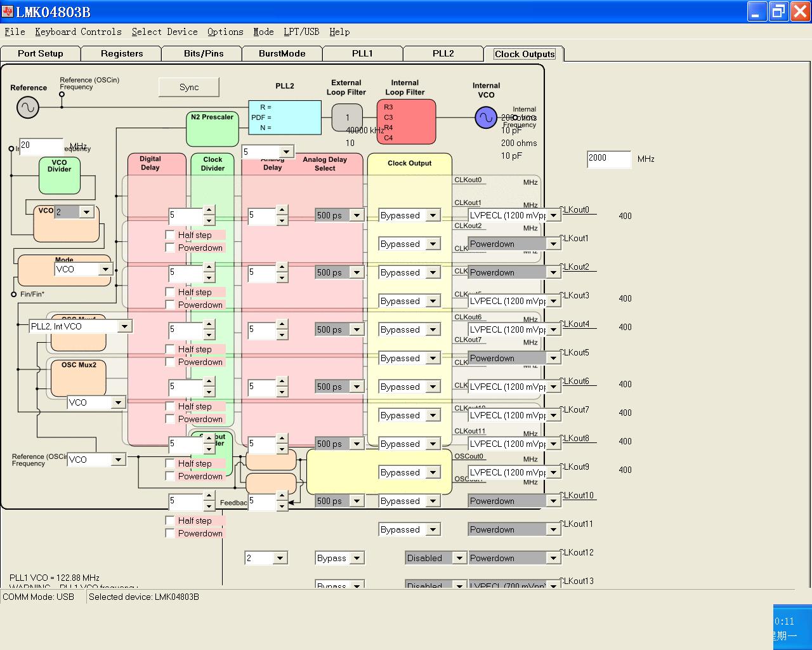Open the Registers tab
The height and width of the screenshot is (650, 812).
point(122,53)
